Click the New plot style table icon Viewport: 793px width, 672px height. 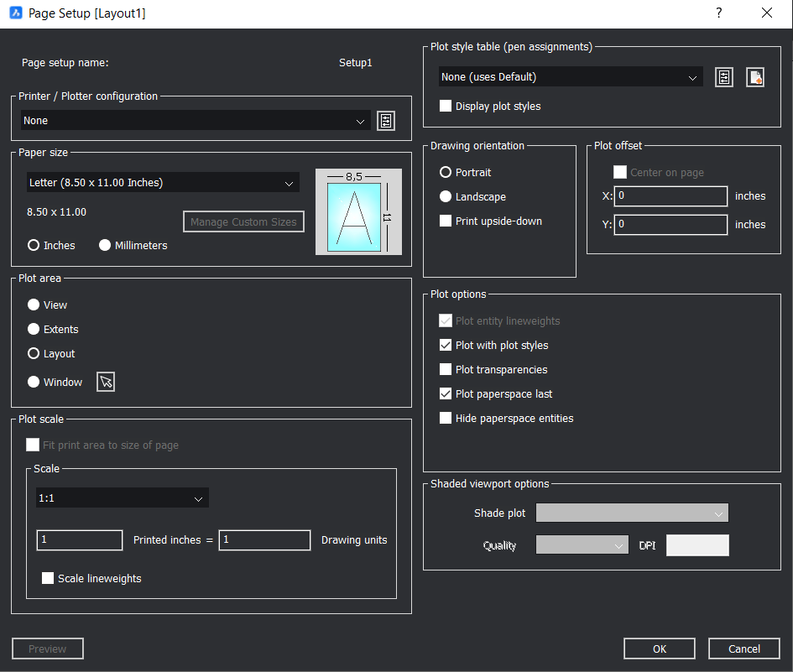(754, 76)
